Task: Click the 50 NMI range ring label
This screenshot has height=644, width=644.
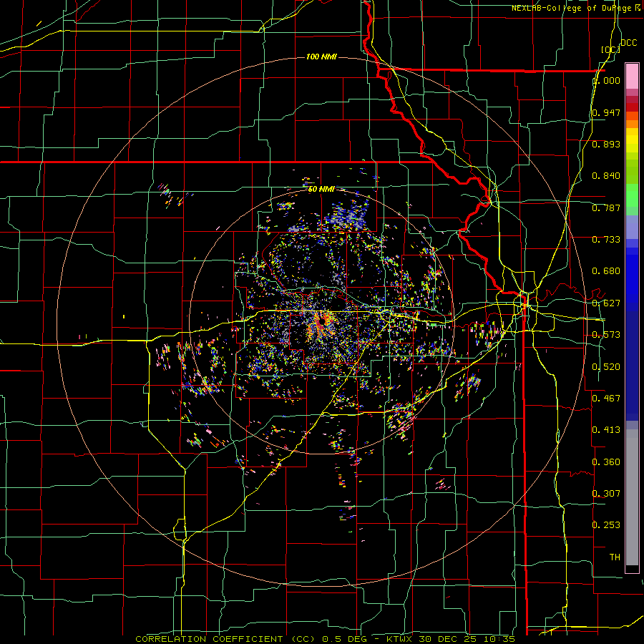Action: 321,190
